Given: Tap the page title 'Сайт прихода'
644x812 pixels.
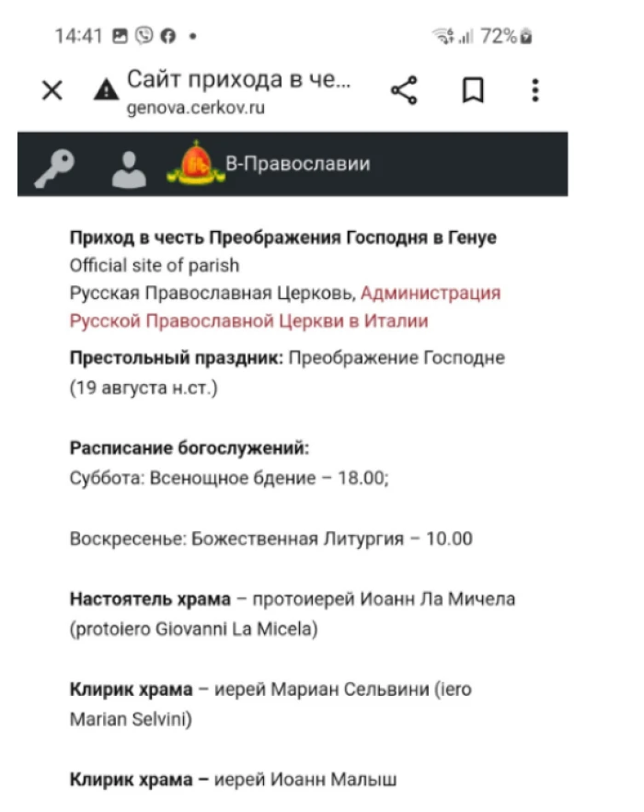Looking at the screenshot, I should coord(238,80).
